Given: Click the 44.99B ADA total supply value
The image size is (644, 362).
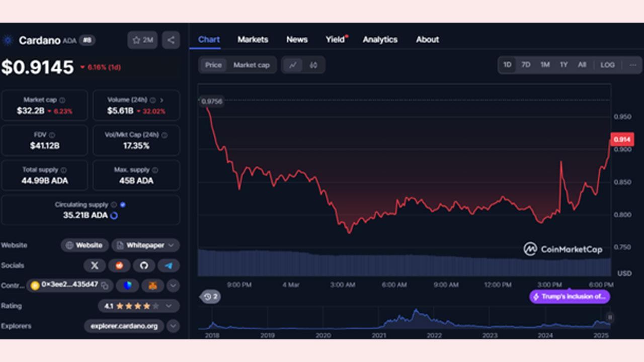Looking at the screenshot, I should (x=45, y=180).
